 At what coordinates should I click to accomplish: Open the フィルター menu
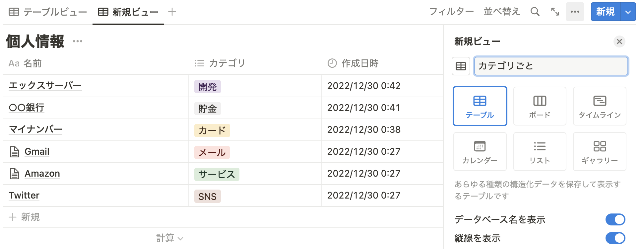coord(451,12)
